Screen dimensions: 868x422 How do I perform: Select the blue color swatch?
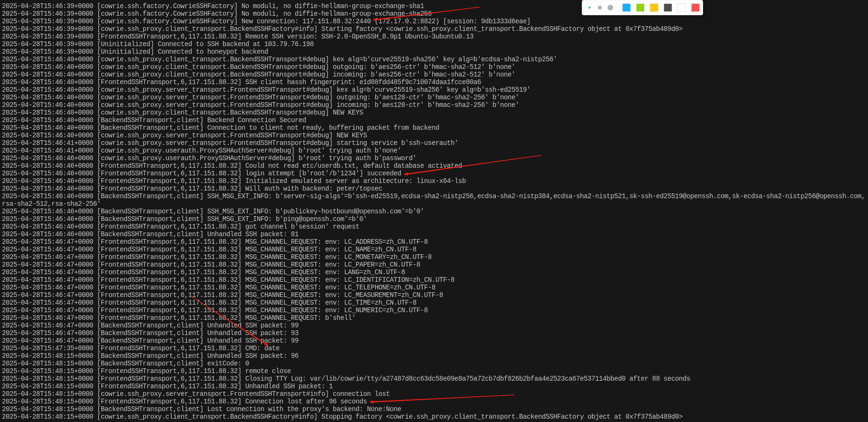[x=627, y=8]
